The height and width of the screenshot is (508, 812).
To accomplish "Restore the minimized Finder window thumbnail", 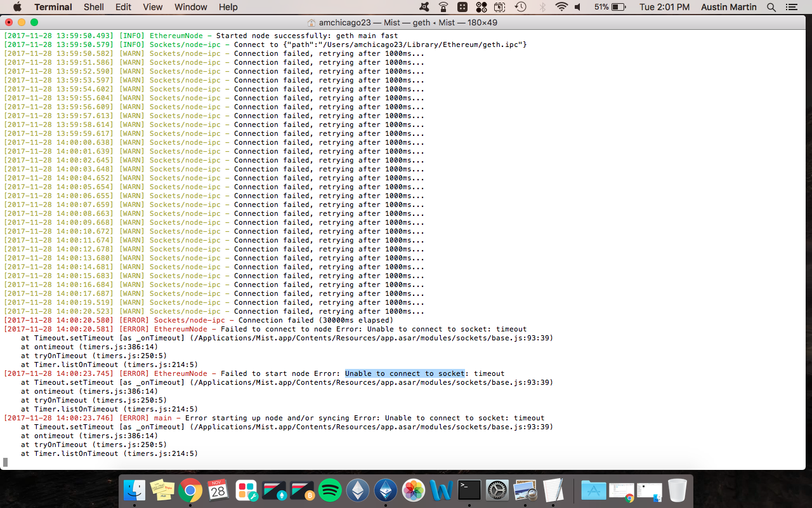I will coord(650,490).
